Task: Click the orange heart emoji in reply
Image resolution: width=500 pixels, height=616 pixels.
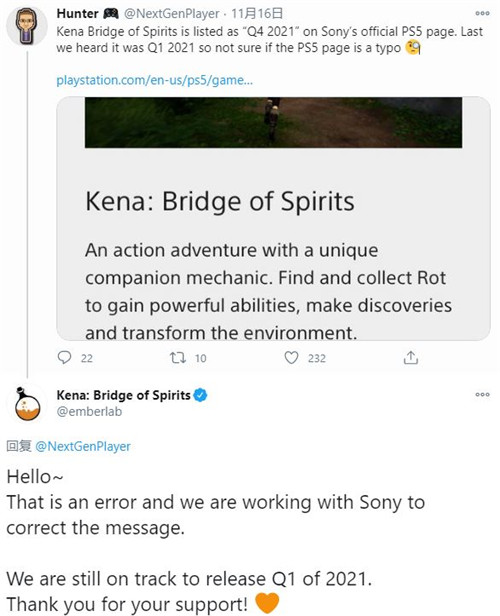Action: click(x=267, y=603)
